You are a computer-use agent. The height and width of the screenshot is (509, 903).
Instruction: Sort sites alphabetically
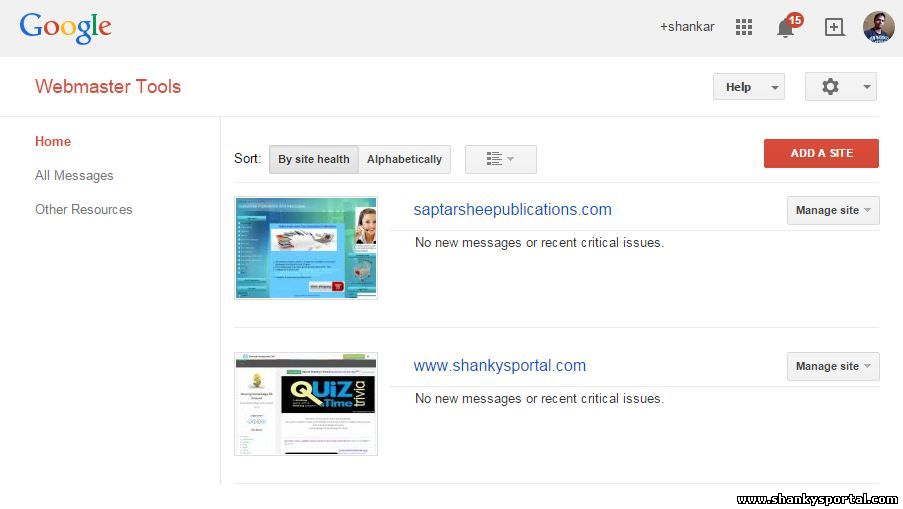pos(404,159)
